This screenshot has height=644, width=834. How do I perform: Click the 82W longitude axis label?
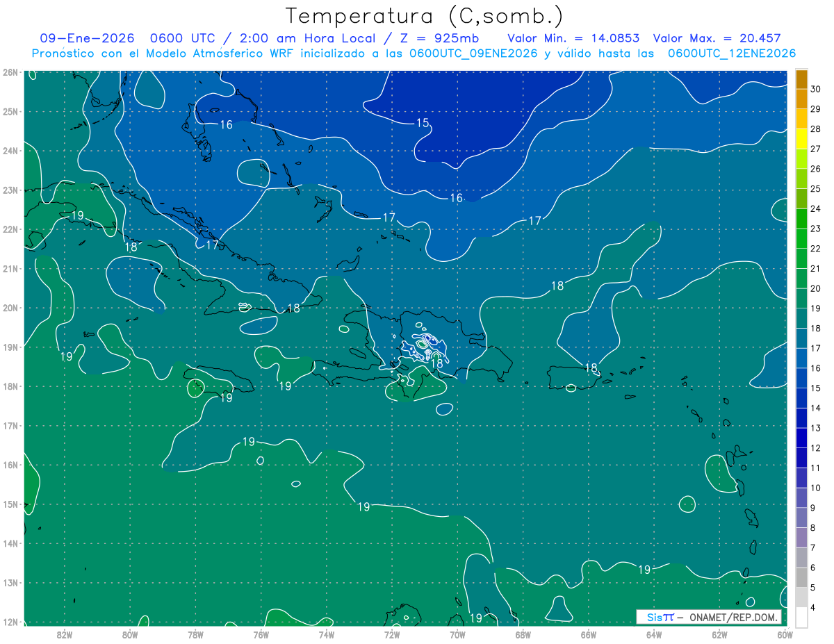[x=64, y=634]
